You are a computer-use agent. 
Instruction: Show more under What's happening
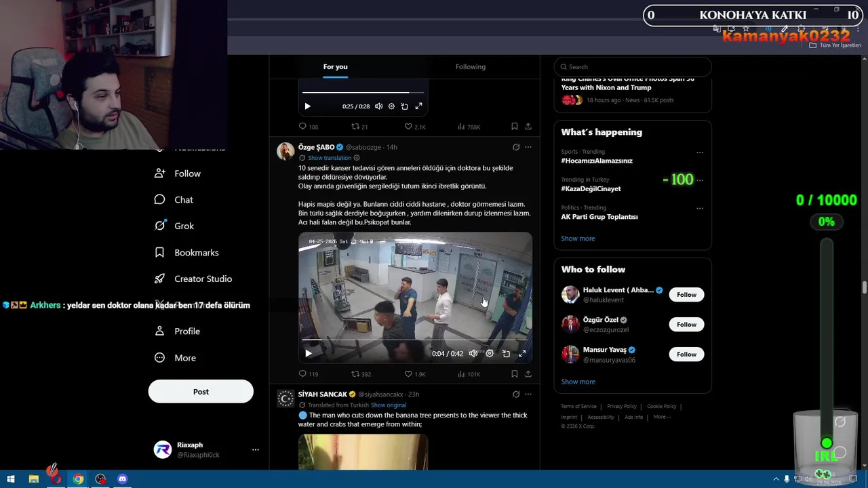click(x=578, y=239)
